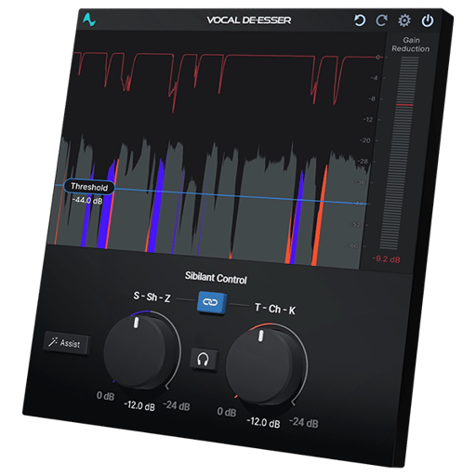Image resolution: width=476 pixels, height=476 pixels.
Task: Enable headphone listen mode
Action: click(204, 360)
